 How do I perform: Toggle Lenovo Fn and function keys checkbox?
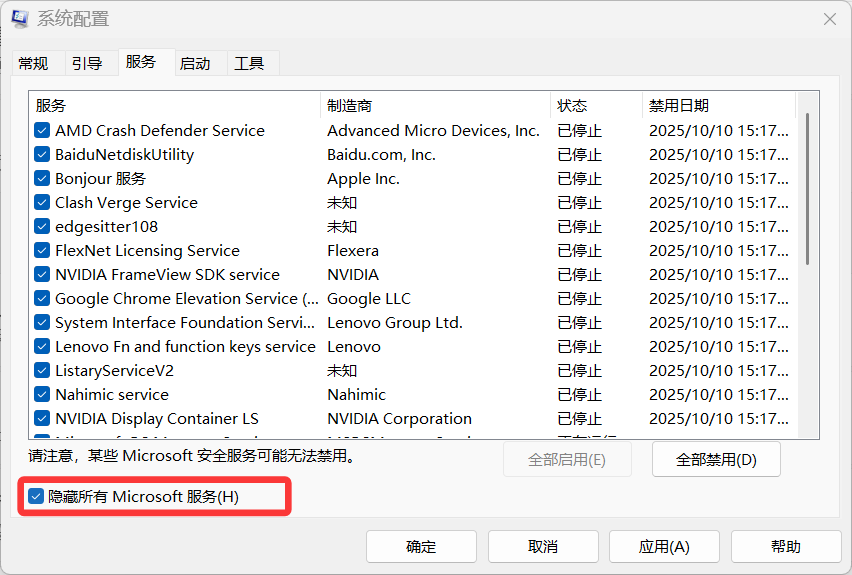[x=42, y=346]
